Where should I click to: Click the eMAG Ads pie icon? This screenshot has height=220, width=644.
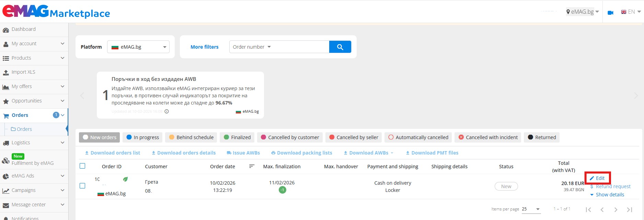(6, 176)
